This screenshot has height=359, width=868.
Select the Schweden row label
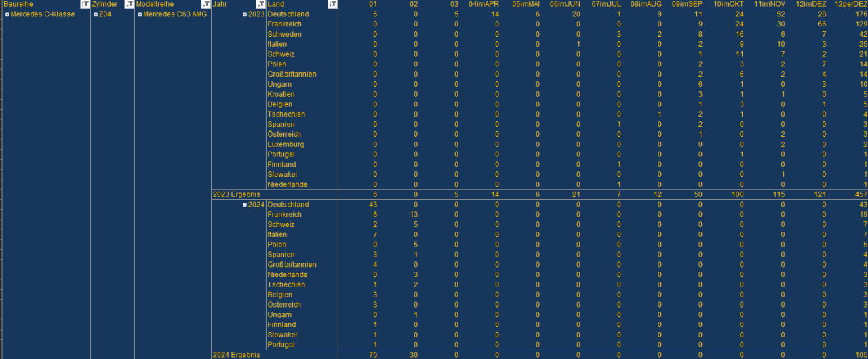pyautogui.click(x=285, y=34)
